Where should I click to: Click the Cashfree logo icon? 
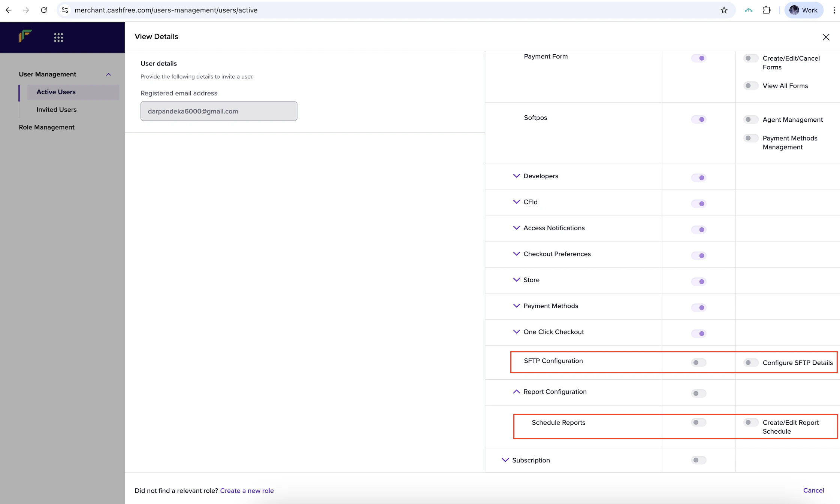click(25, 36)
